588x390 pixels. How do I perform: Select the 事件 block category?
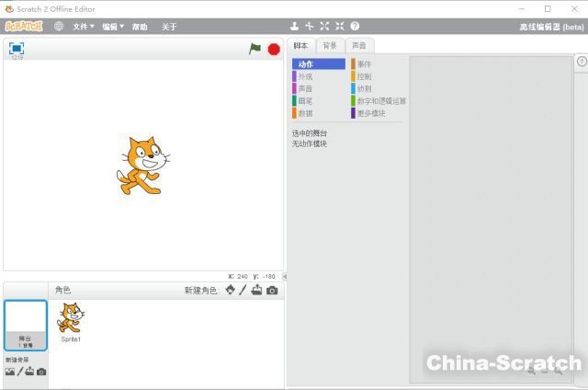coord(364,64)
